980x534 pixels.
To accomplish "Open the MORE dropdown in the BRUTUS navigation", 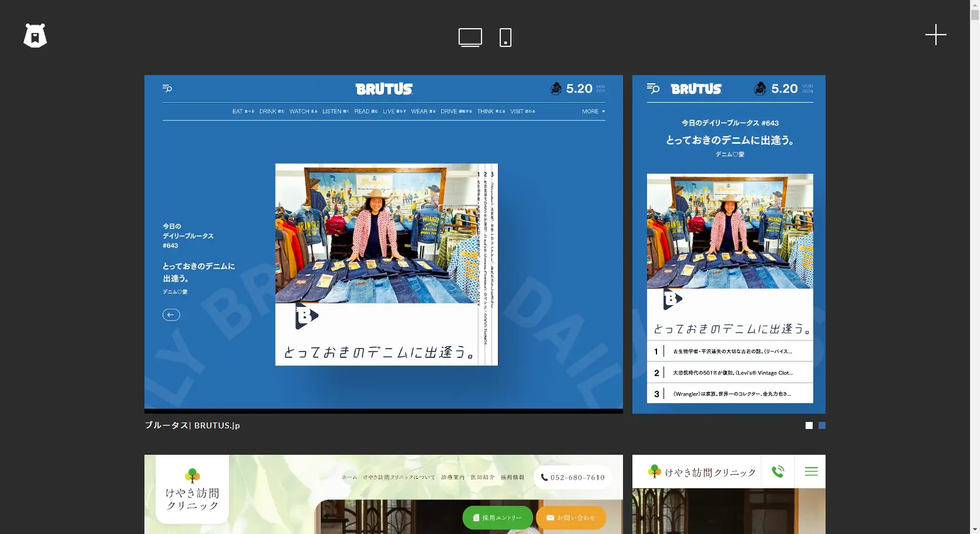I will click(592, 111).
